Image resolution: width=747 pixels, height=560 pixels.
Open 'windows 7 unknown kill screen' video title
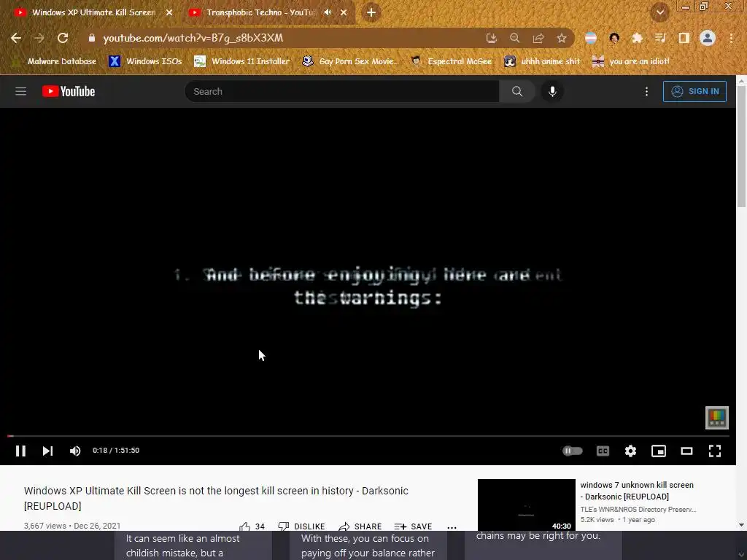(636, 491)
